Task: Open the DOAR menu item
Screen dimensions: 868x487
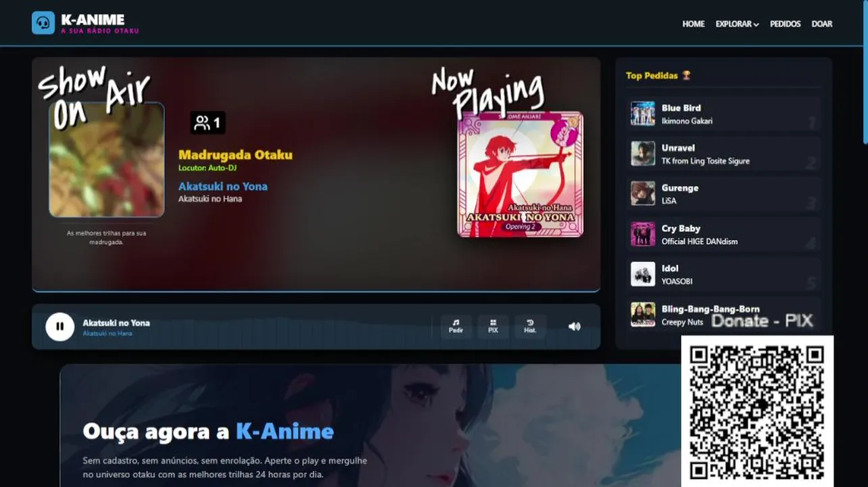Action: click(821, 24)
